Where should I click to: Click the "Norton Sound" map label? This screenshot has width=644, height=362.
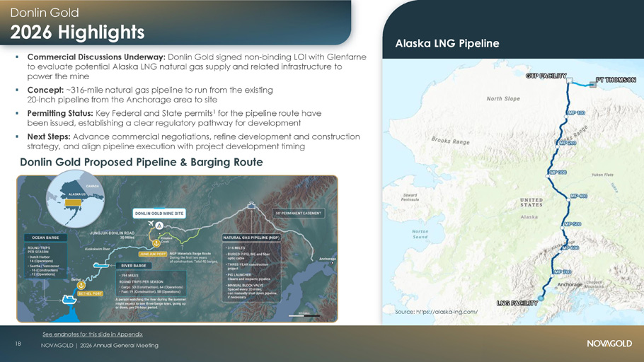[420, 234]
